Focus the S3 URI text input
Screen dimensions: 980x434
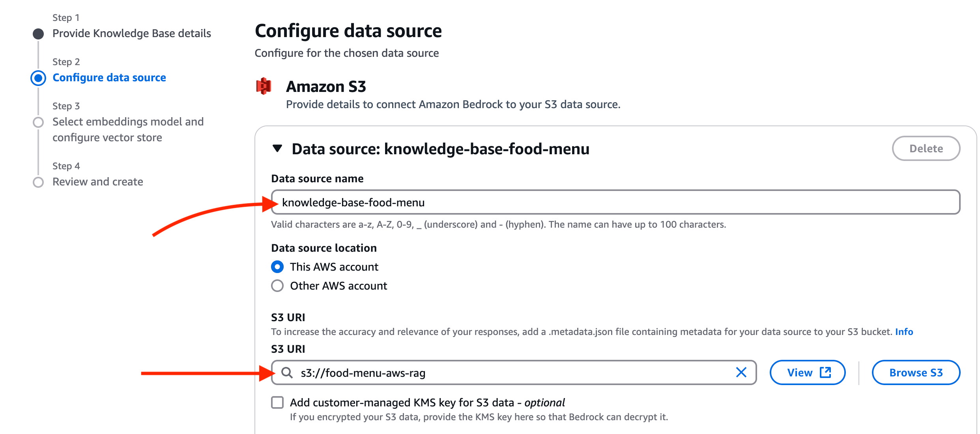click(513, 373)
